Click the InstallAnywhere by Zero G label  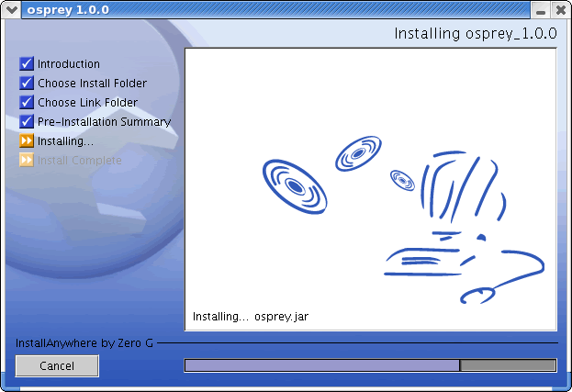pyautogui.click(x=84, y=343)
